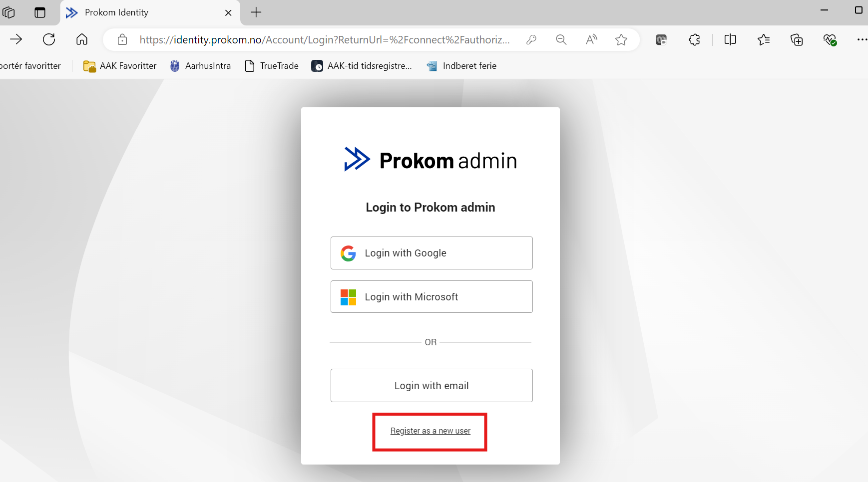Open the AAK Favoritter bookmark folder
This screenshot has width=868, height=482.
120,66
